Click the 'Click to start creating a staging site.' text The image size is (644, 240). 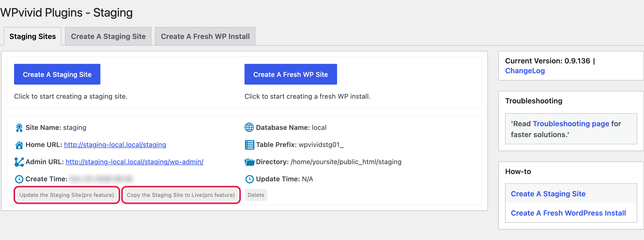(x=71, y=96)
